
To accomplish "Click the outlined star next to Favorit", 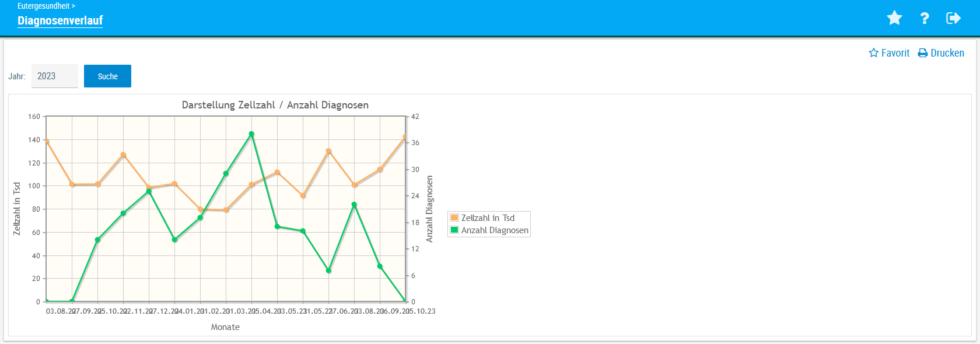I will click(x=873, y=53).
